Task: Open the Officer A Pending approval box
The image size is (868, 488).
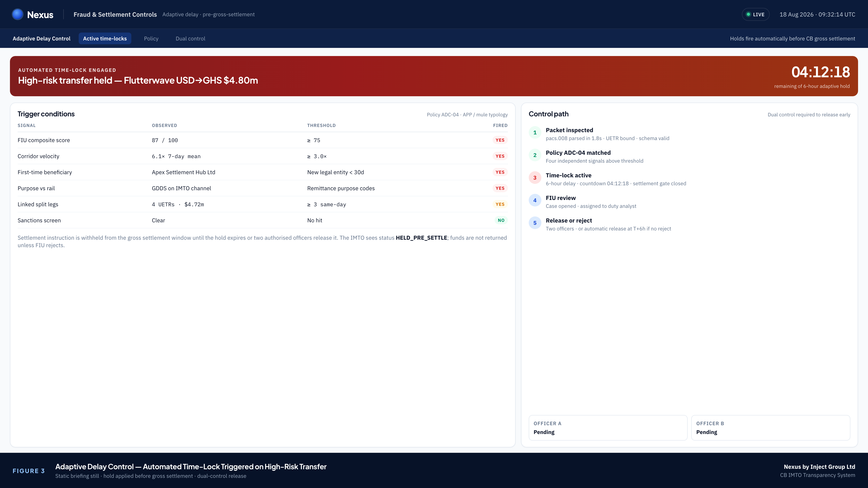Action: pyautogui.click(x=608, y=428)
